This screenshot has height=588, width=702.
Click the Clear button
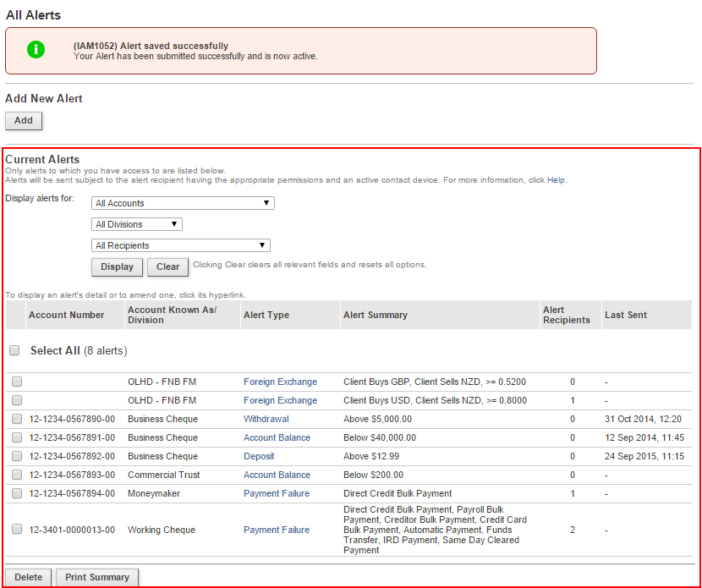pos(167,267)
